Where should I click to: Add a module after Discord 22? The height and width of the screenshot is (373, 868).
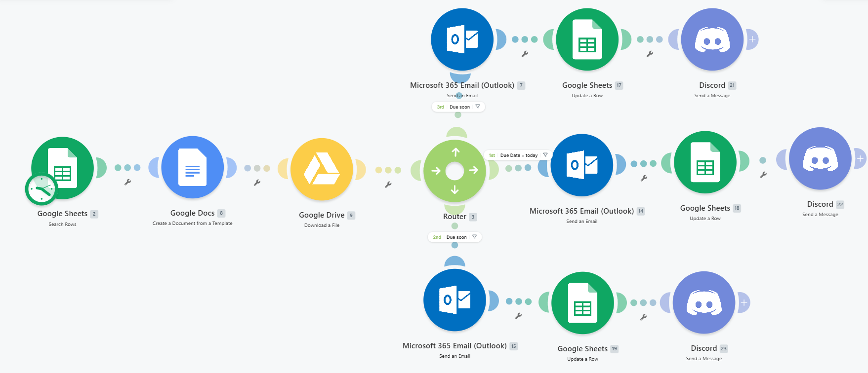[860, 158]
